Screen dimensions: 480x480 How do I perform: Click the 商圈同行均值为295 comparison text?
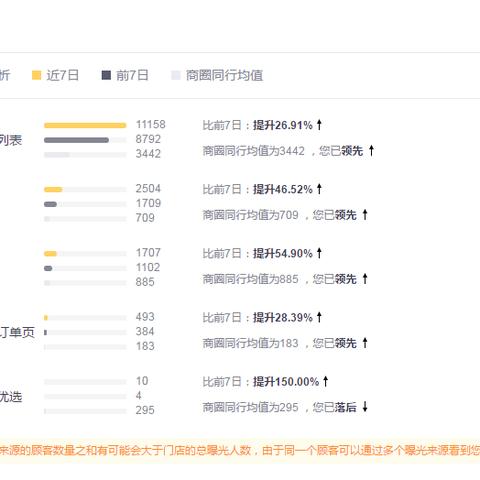280,407
